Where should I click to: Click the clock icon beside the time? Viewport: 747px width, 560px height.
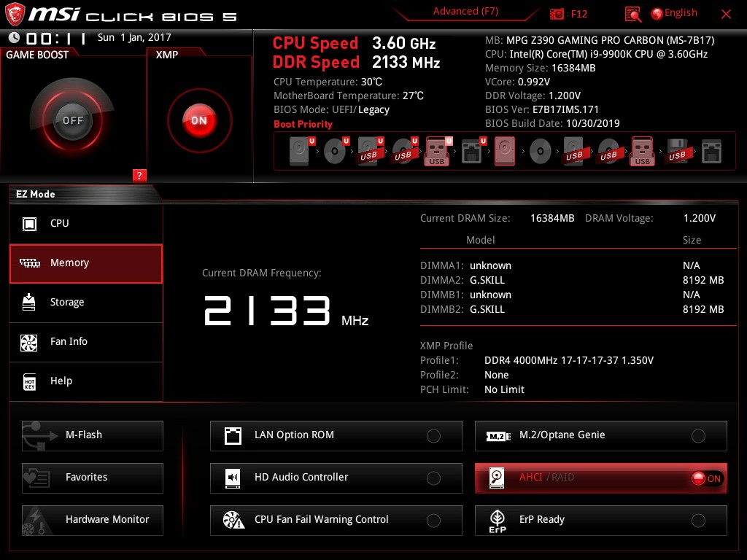point(14,37)
